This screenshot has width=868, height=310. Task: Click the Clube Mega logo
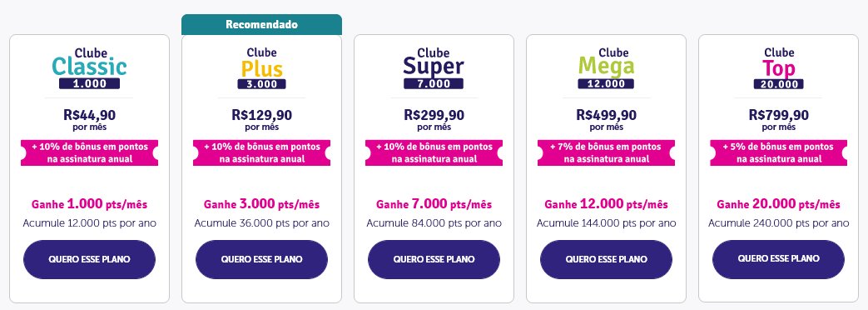(x=606, y=68)
